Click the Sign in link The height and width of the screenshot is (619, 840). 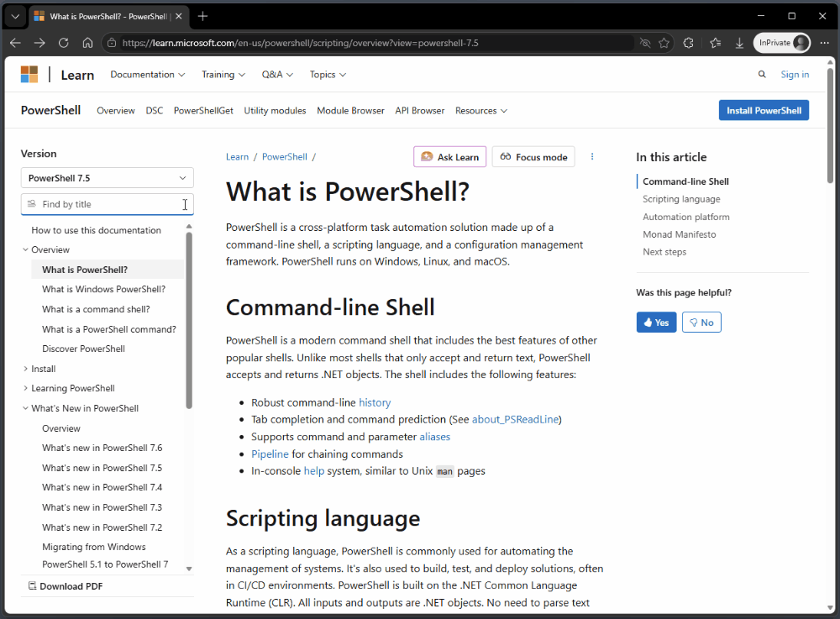[795, 75]
